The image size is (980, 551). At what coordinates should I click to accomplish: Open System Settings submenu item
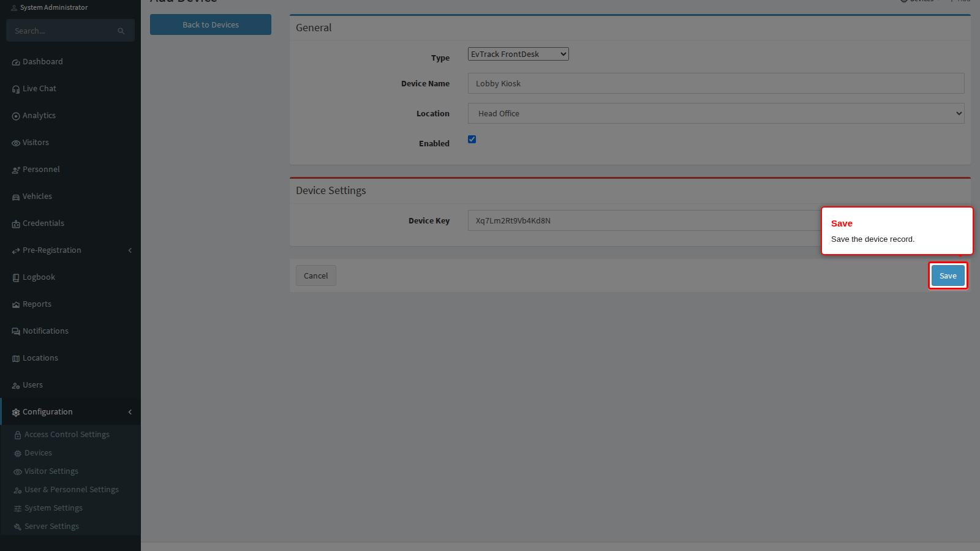[x=53, y=508]
